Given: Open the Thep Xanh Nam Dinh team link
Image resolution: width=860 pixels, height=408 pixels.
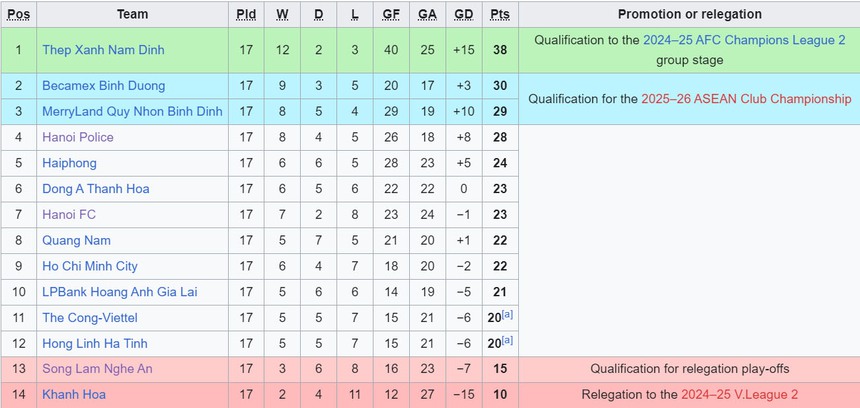Looking at the screenshot, I should 103,50.
